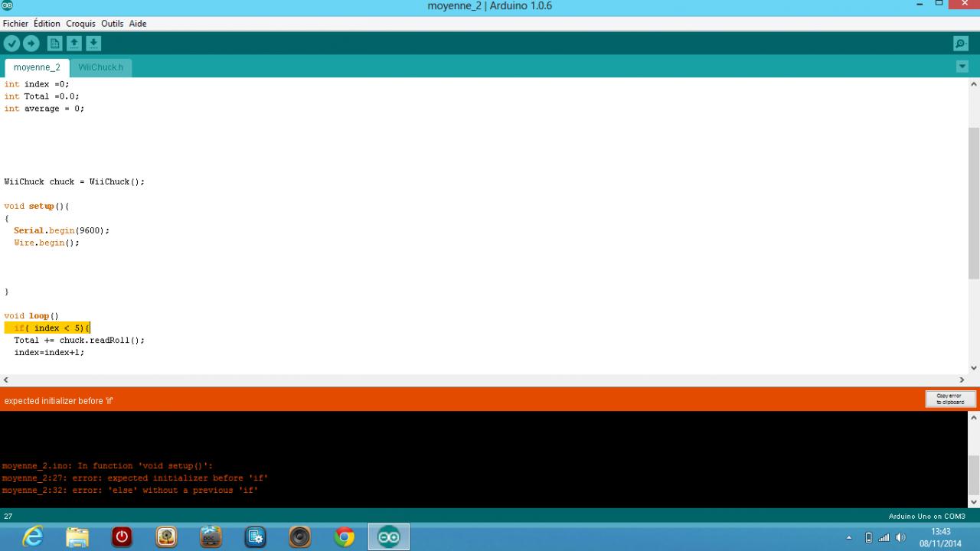Click the 'int Total =0.0;' line
Viewport: 980px width, 551px height.
(41, 96)
